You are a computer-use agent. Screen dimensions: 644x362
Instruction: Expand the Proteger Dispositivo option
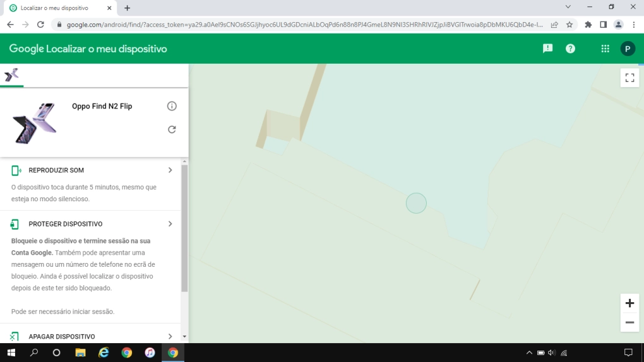[x=170, y=224]
